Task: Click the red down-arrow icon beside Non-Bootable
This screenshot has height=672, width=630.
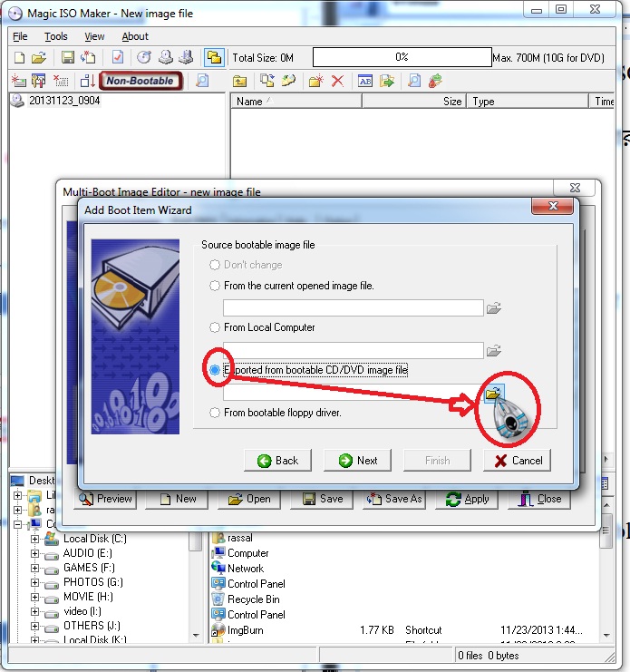Action: pos(88,81)
